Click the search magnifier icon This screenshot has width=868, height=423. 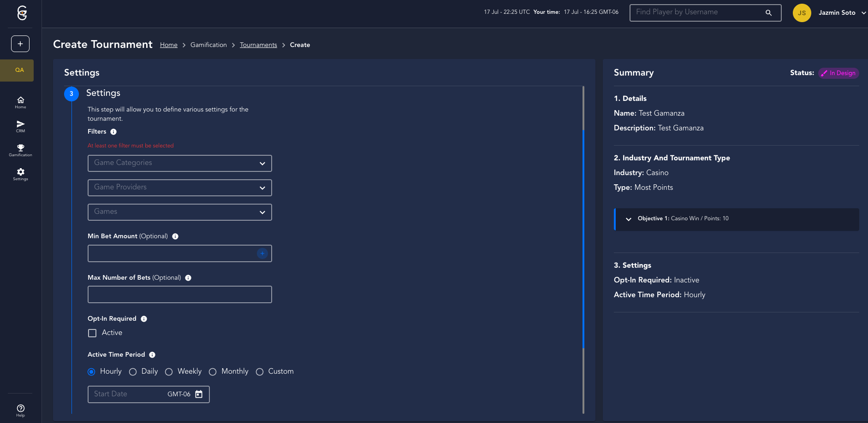tap(768, 13)
